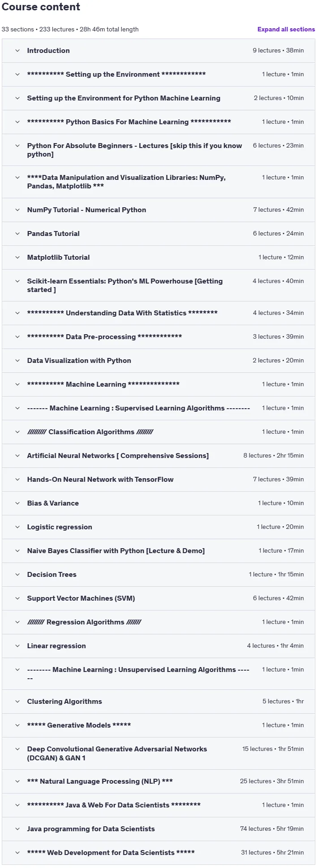Expand all sections link
This screenshot has width=318, height=868.
[286, 29]
